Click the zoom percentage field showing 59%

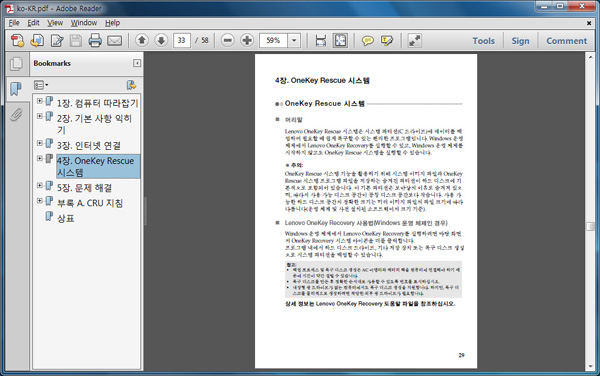point(273,40)
